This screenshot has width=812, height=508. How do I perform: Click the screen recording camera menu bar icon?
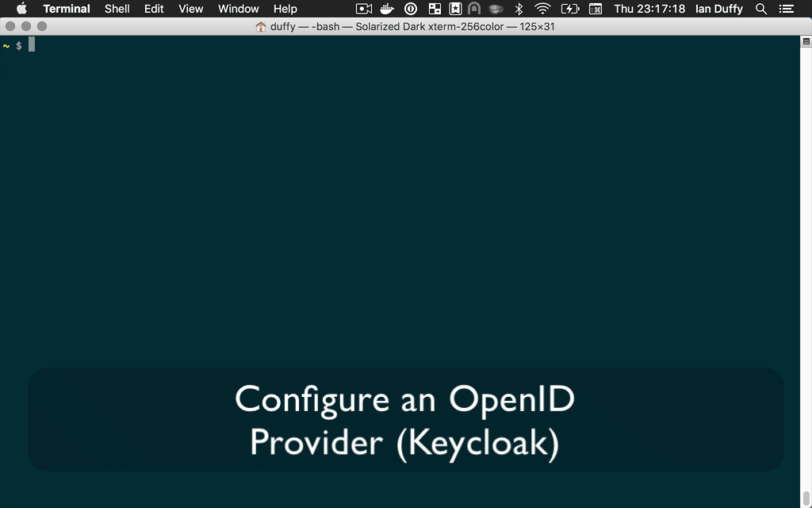pos(364,9)
